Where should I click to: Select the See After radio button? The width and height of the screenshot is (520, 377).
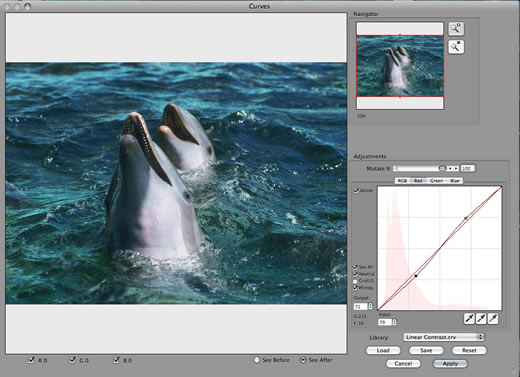point(303,360)
